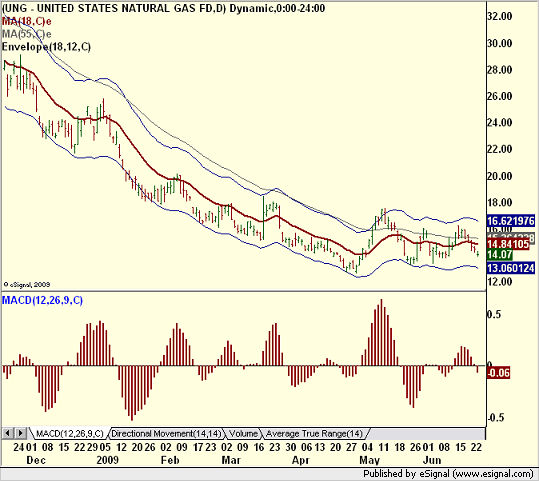Image resolution: width=539 pixels, height=481 pixels.
Task: Click the Jun month label on time axis
Action: pyautogui.click(x=432, y=460)
